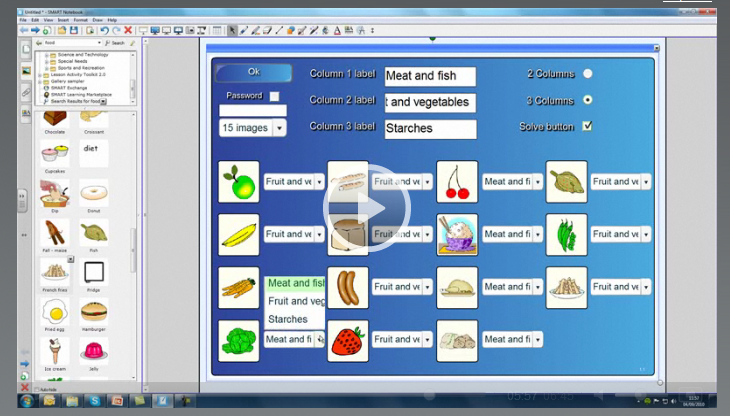Toggle the Password checkbox
Viewport: 730px width, 416px height.
click(x=275, y=96)
